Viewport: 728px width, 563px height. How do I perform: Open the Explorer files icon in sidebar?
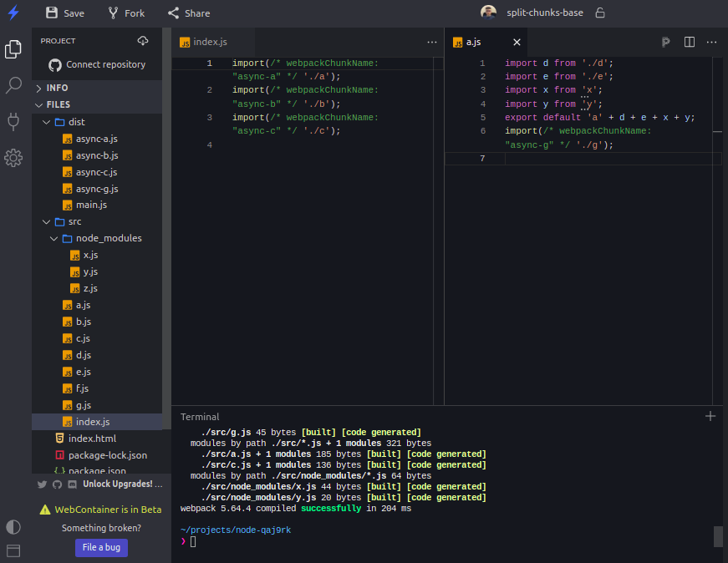[x=13, y=49]
